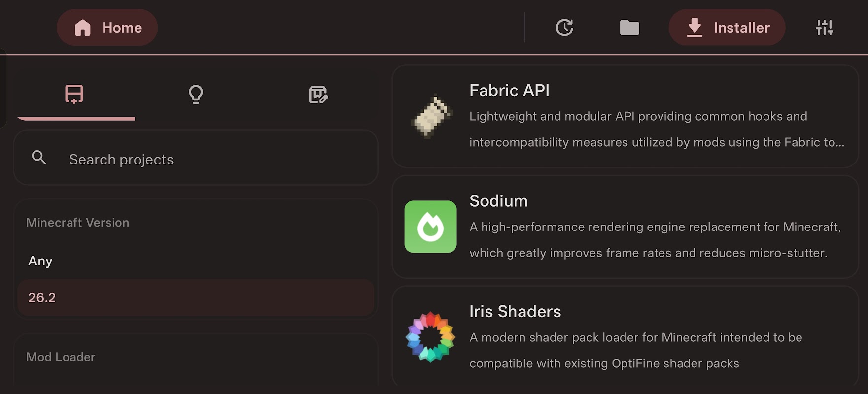Viewport: 868px width, 394px height.
Task: Click the Fabric API description text
Action: tap(657, 130)
